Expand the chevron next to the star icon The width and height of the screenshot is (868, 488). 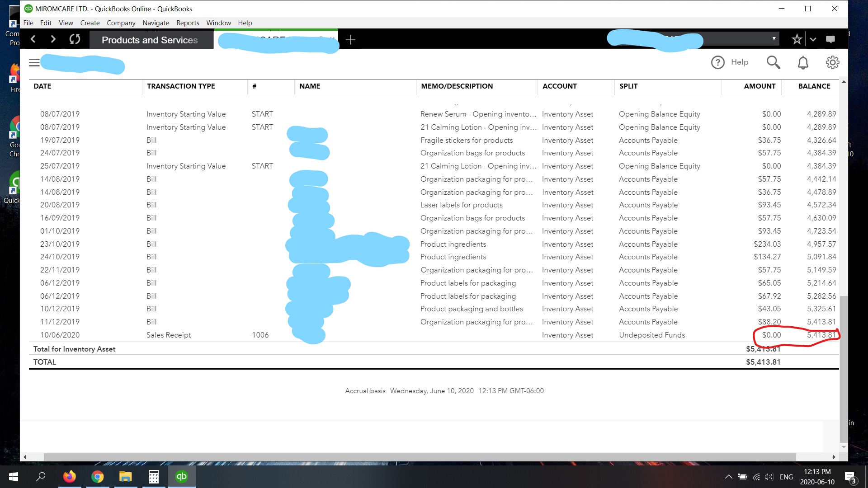pyautogui.click(x=813, y=39)
